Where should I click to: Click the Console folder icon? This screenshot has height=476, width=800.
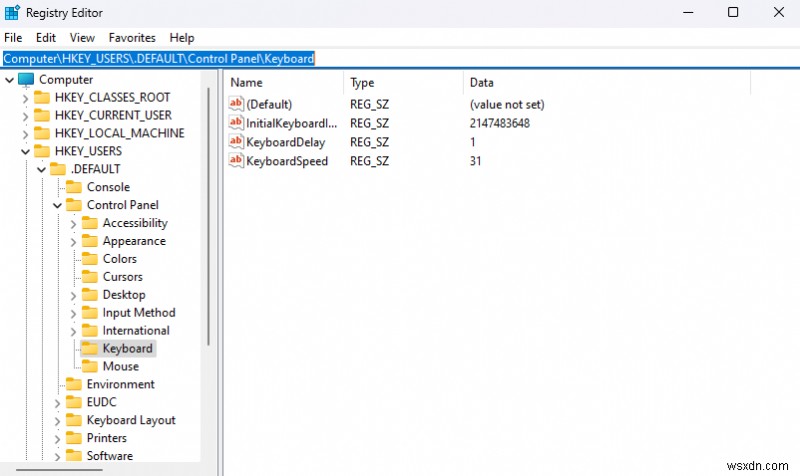[x=74, y=187]
